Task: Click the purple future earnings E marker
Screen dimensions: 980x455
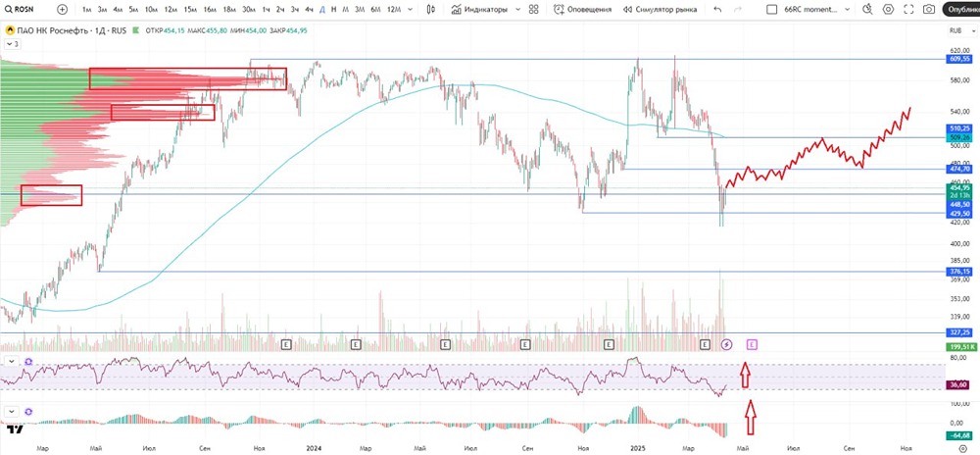Action: pos(753,344)
